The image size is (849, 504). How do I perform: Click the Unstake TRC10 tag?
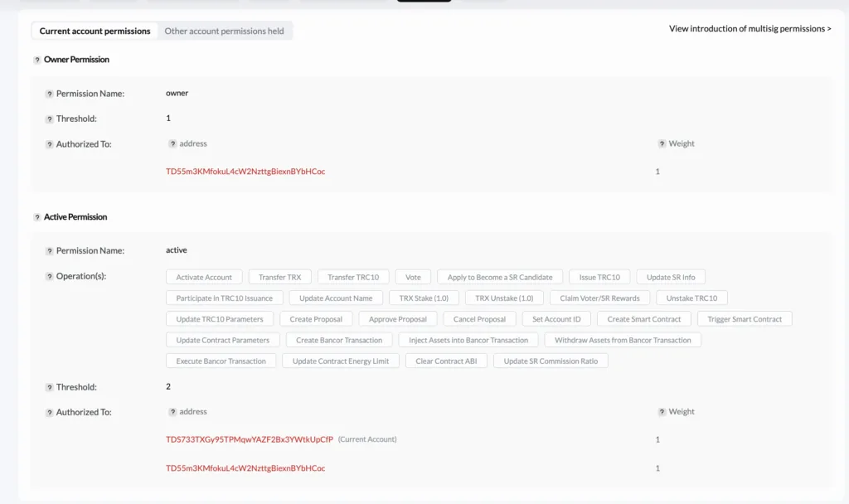(691, 298)
